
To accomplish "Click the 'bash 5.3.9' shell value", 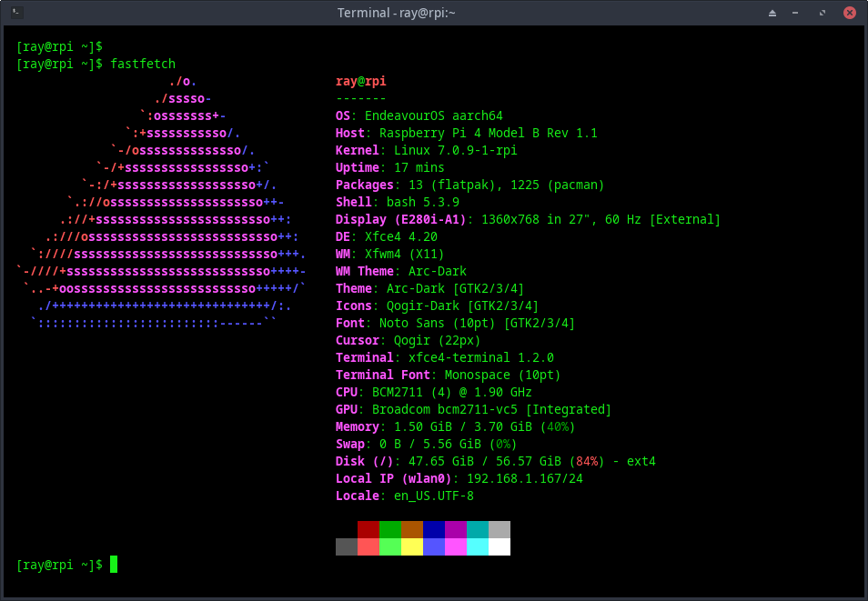I will [422, 202].
